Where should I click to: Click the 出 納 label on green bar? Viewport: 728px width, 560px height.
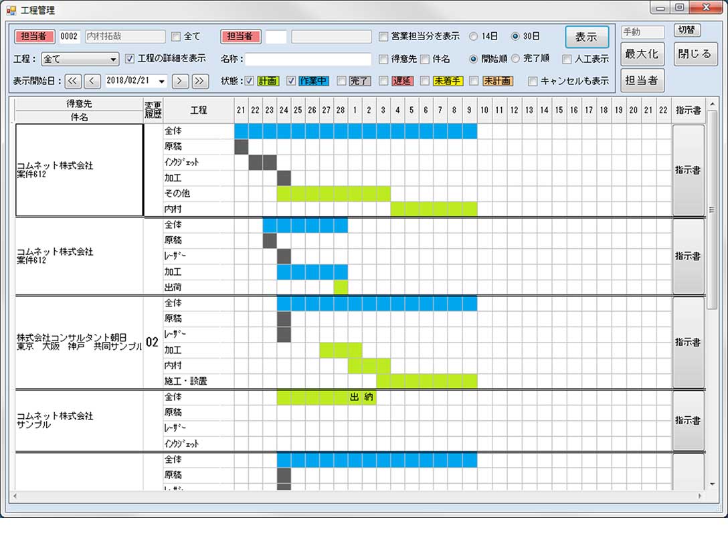pos(361,397)
